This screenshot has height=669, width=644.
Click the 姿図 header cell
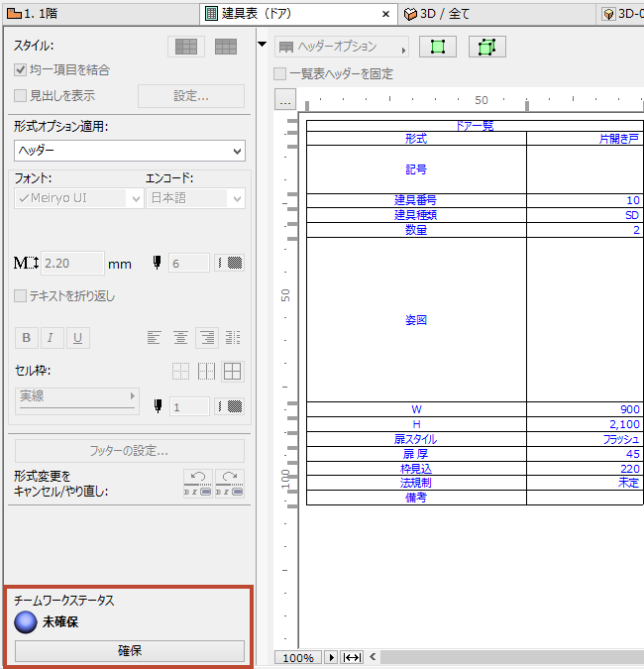(416, 319)
